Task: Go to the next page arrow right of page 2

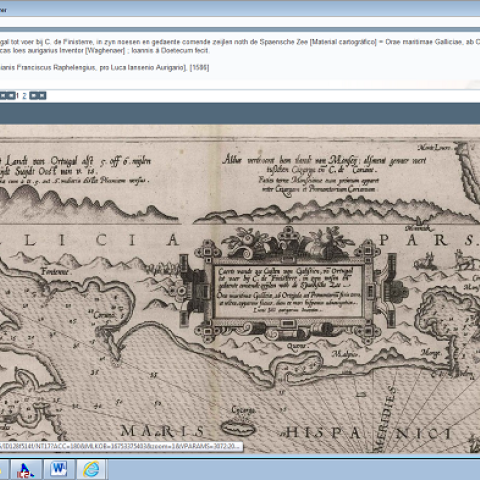Action: tap(33, 96)
